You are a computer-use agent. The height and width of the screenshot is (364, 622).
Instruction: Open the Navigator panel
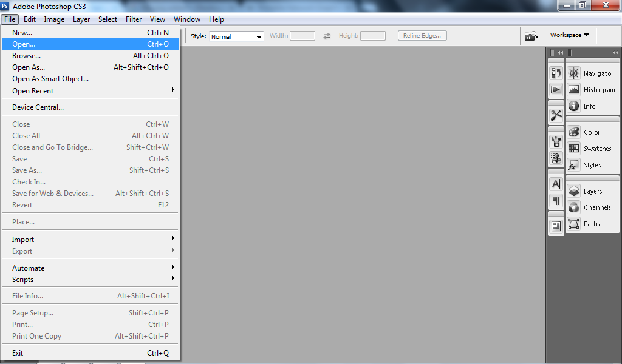click(592, 73)
